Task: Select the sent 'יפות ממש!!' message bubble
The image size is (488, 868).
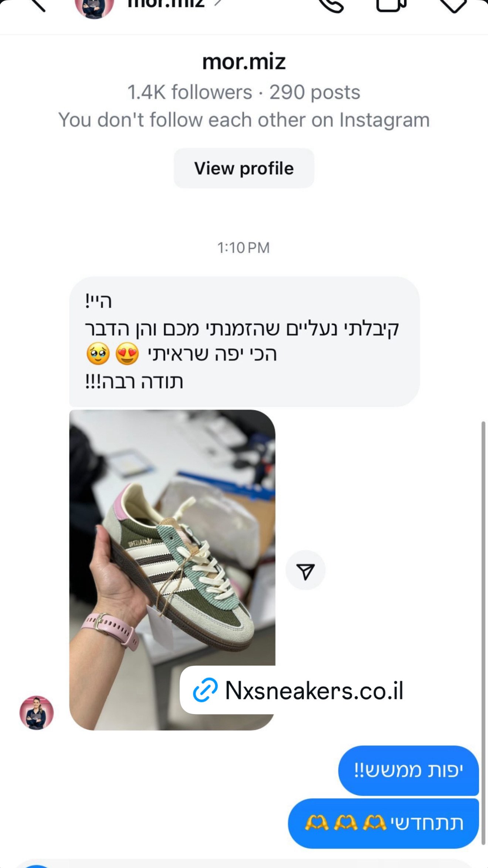Action: pyautogui.click(x=409, y=771)
